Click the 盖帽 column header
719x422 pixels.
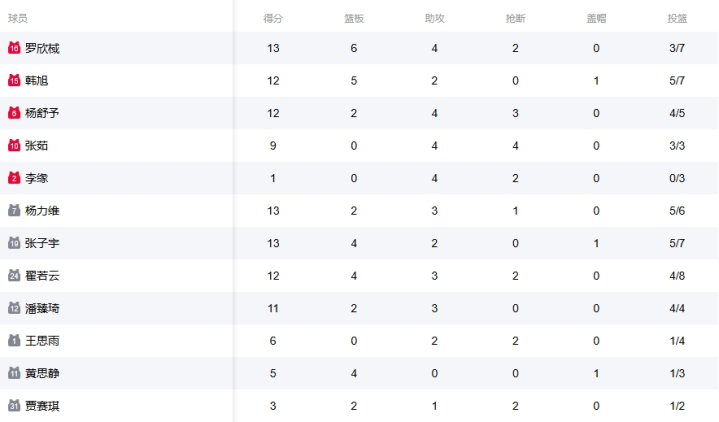(596, 18)
